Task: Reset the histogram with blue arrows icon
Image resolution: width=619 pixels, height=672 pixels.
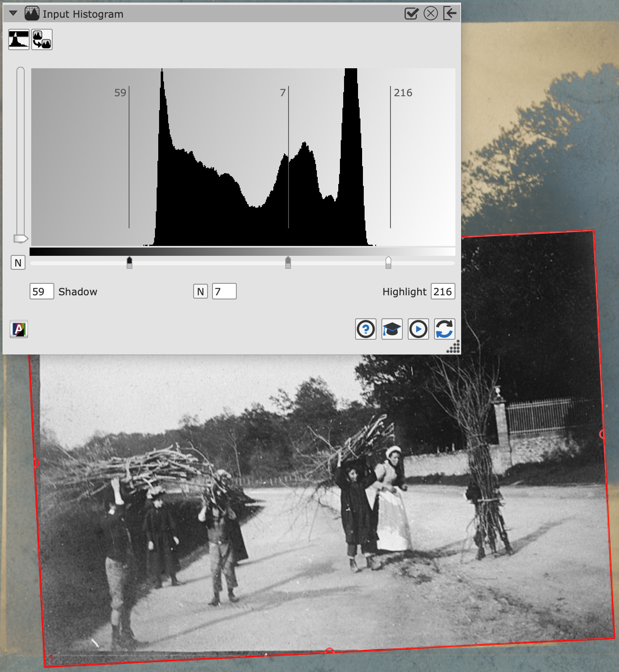Action: click(444, 329)
